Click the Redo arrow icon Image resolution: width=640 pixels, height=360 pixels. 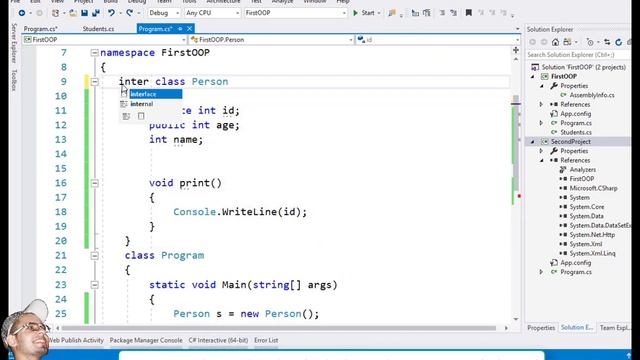point(129,13)
